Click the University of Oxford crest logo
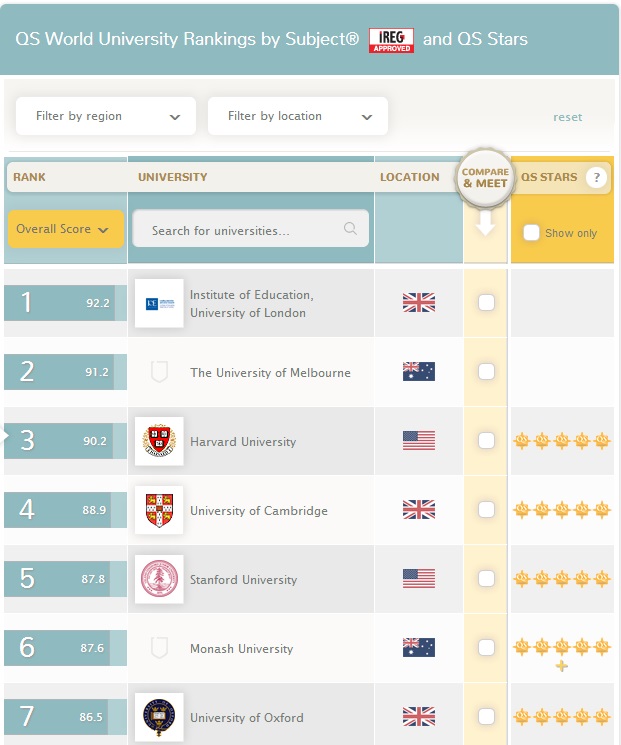This screenshot has width=621, height=745. (x=159, y=717)
